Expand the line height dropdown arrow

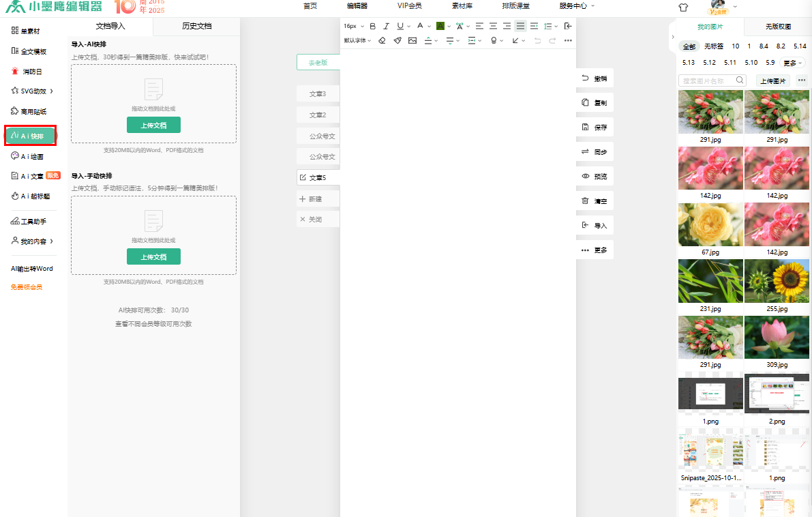pyautogui.click(x=556, y=27)
